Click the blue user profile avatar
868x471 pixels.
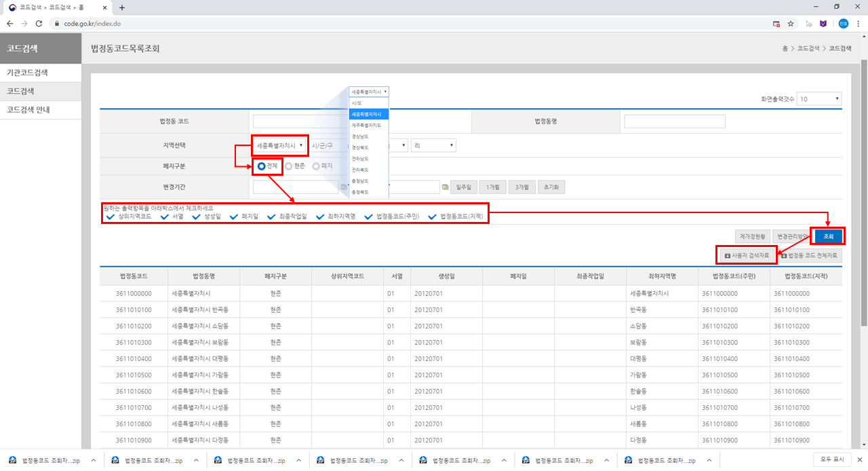(x=843, y=23)
